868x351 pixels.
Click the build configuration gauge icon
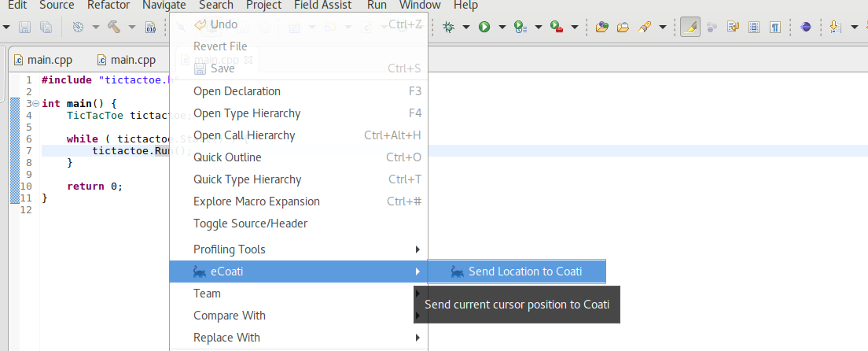click(78, 27)
